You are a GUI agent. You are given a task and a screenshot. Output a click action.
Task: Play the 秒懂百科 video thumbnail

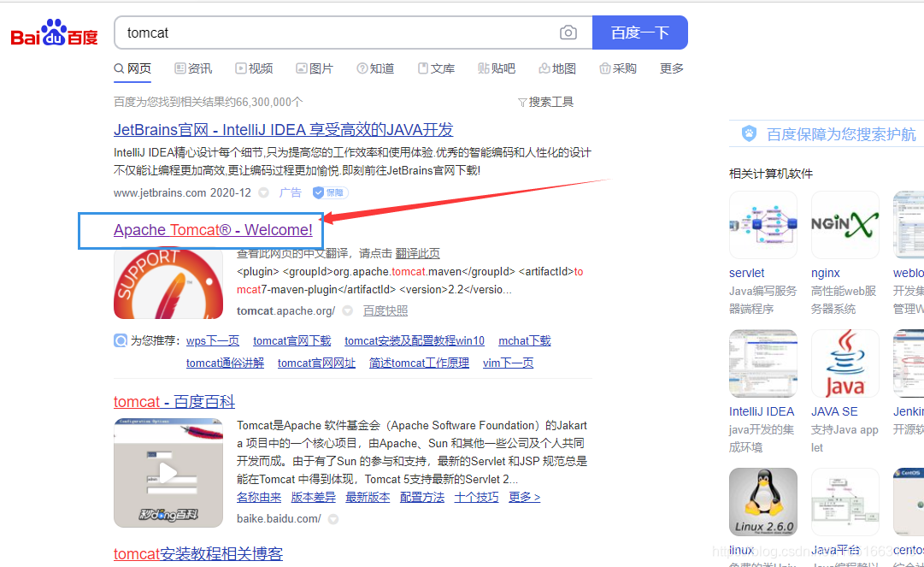[x=168, y=473]
